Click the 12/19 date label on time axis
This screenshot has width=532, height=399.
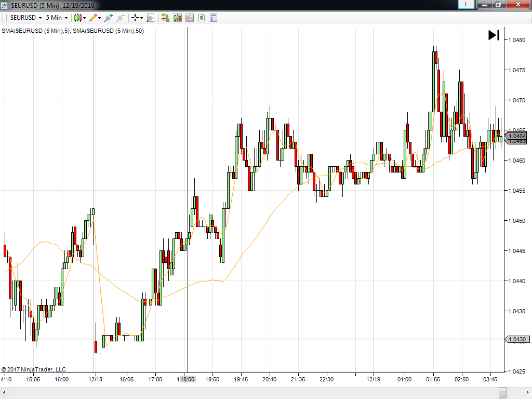coord(373,379)
